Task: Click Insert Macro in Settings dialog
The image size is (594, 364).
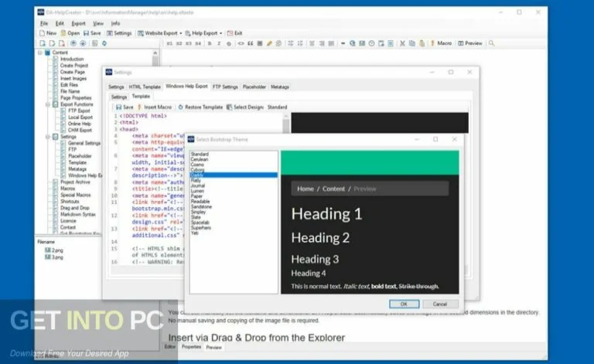Action: coord(155,107)
